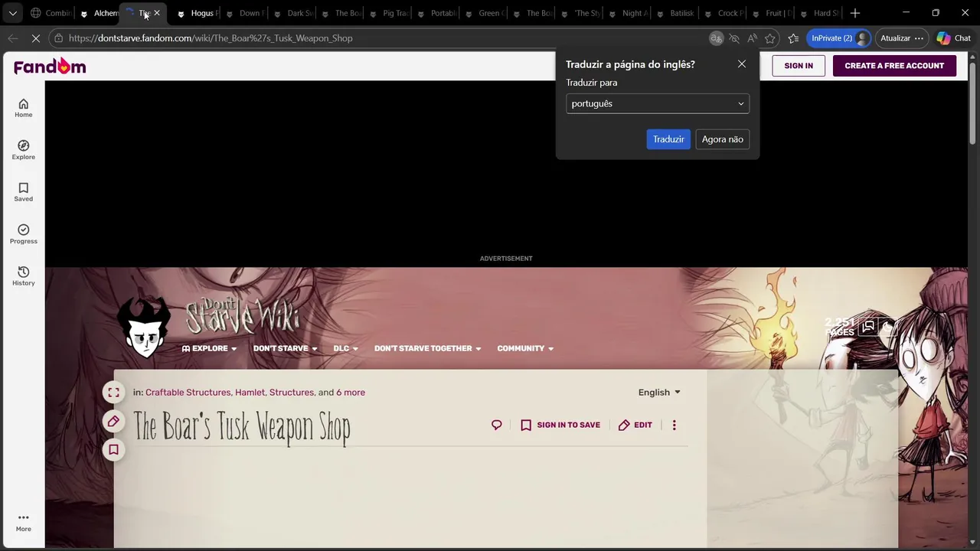The height and width of the screenshot is (551, 980).
Task: Open the Fandom Home sidebar icon
Action: (23, 108)
